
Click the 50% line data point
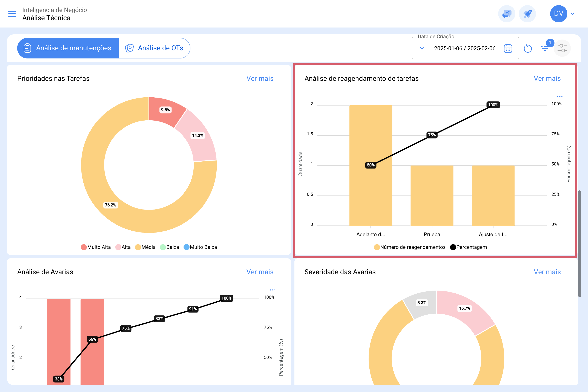click(371, 165)
